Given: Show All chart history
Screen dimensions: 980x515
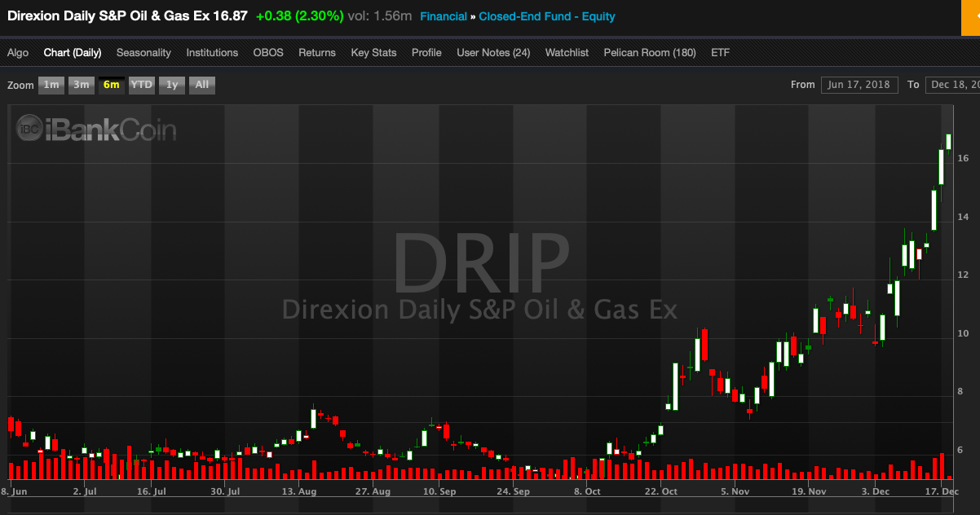Looking at the screenshot, I should (x=202, y=85).
